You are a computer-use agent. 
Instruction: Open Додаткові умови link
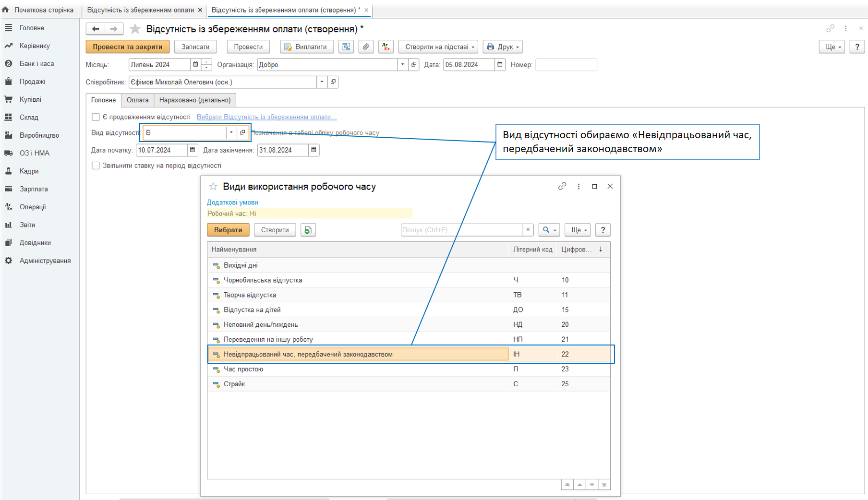click(x=232, y=202)
